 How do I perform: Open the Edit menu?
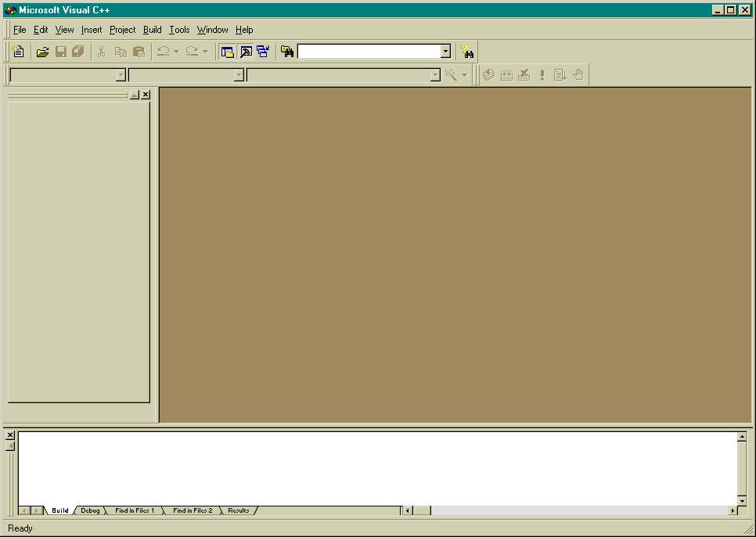click(x=41, y=30)
